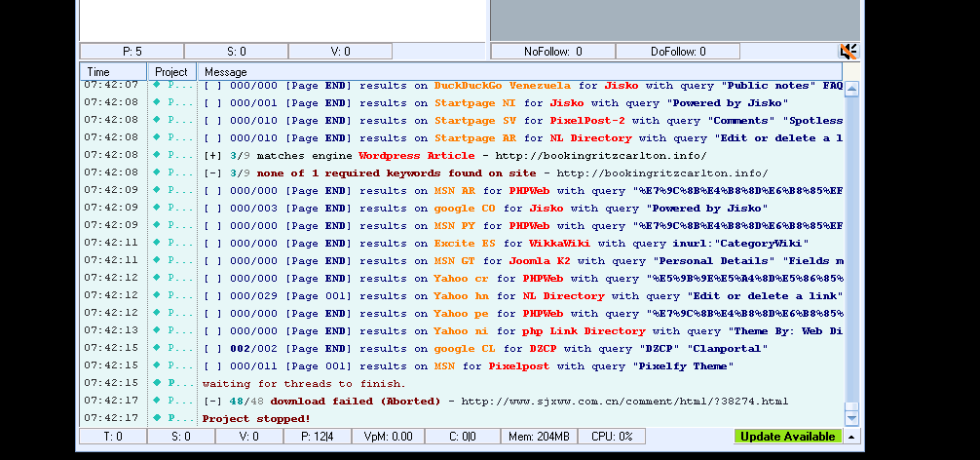Click the 'V: 0' counter above the log

coord(341,52)
